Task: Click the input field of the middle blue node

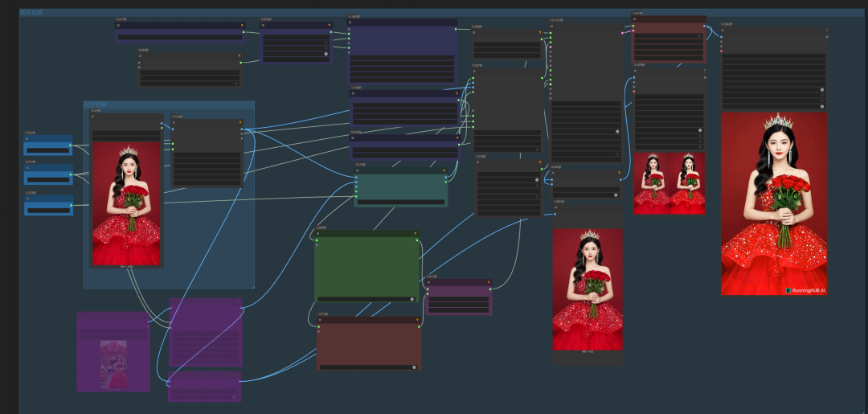Action: pyautogui.click(x=48, y=180)
